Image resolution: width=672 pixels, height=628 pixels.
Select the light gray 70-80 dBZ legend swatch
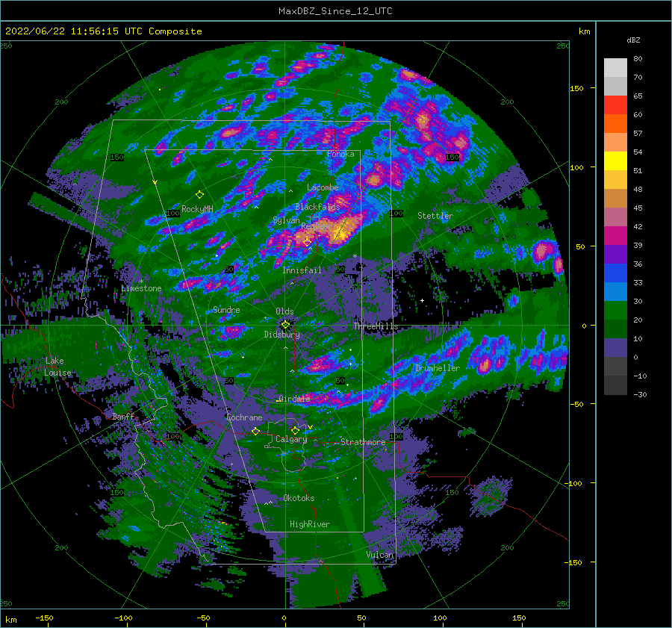pyautogui.click(x=615, y=68)
